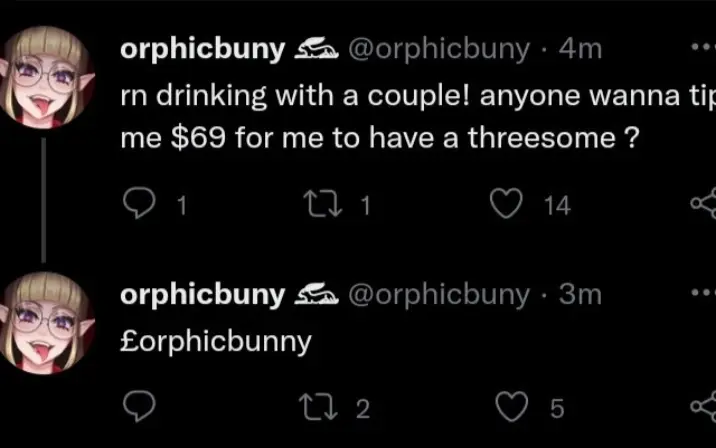Like the £orphicbunny tweet
Viewport: 716px width, 448px height.
(514, 406)
